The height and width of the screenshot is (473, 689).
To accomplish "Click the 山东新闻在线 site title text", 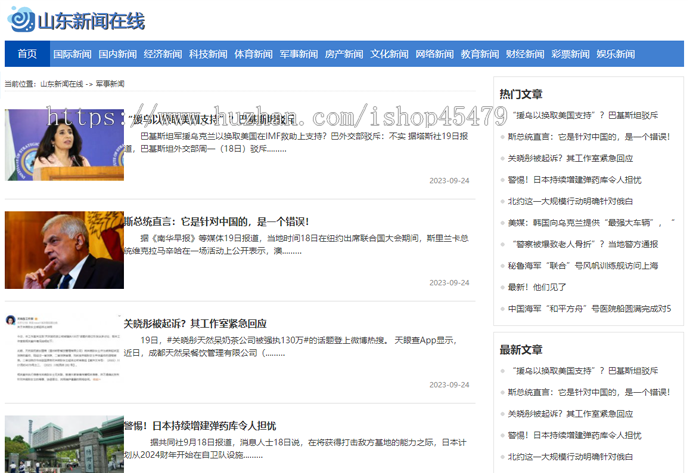I will pos(91,21).
